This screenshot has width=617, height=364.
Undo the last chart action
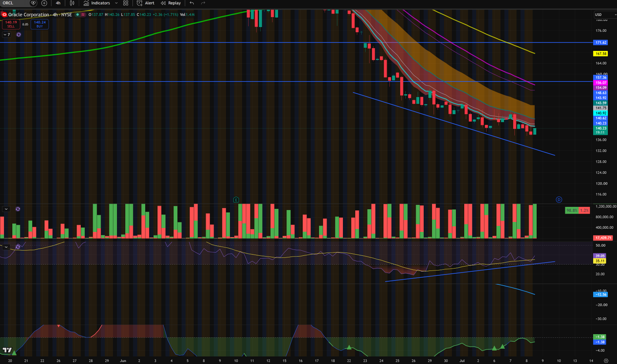point(192,3)
